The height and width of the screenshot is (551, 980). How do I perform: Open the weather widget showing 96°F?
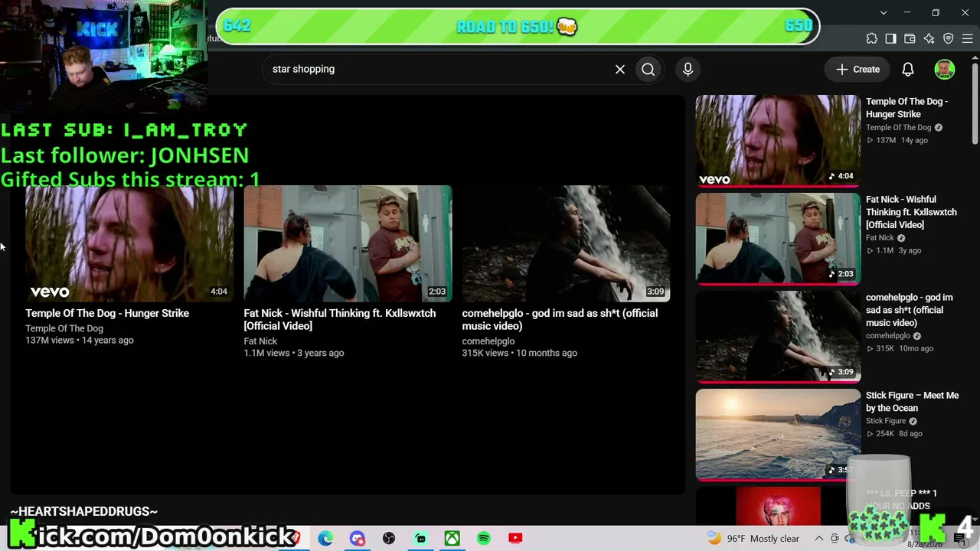click(x=753, y=538)
